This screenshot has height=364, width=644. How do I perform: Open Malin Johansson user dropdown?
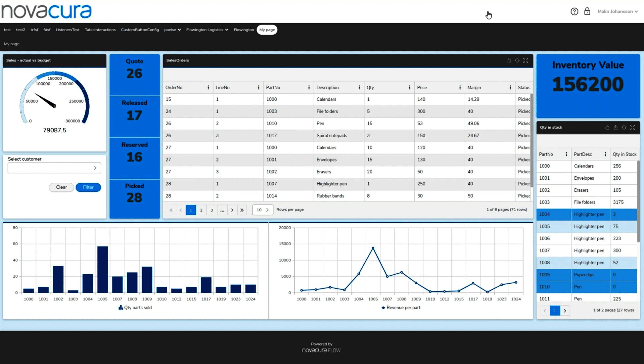(x=617, y=11)
